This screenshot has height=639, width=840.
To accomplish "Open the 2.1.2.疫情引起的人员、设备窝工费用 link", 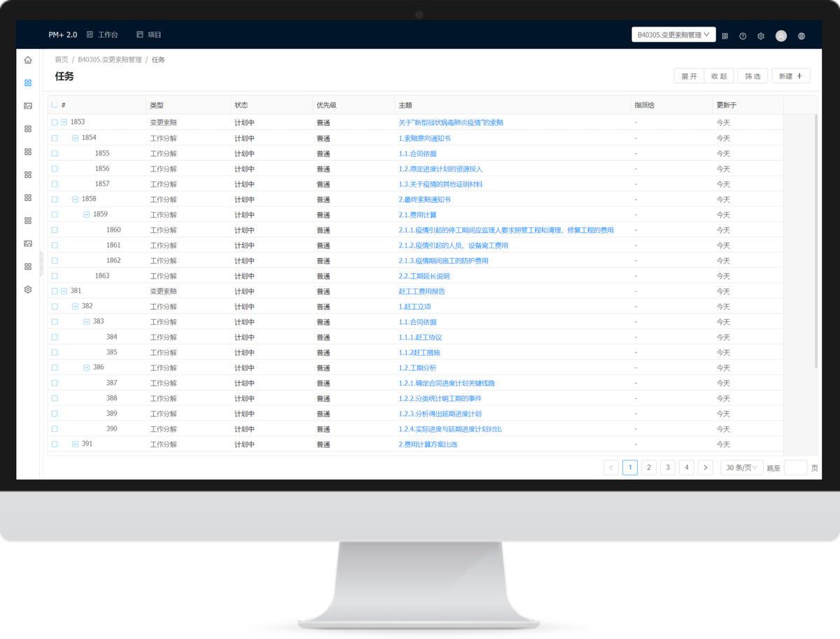I will click(453, 246).
